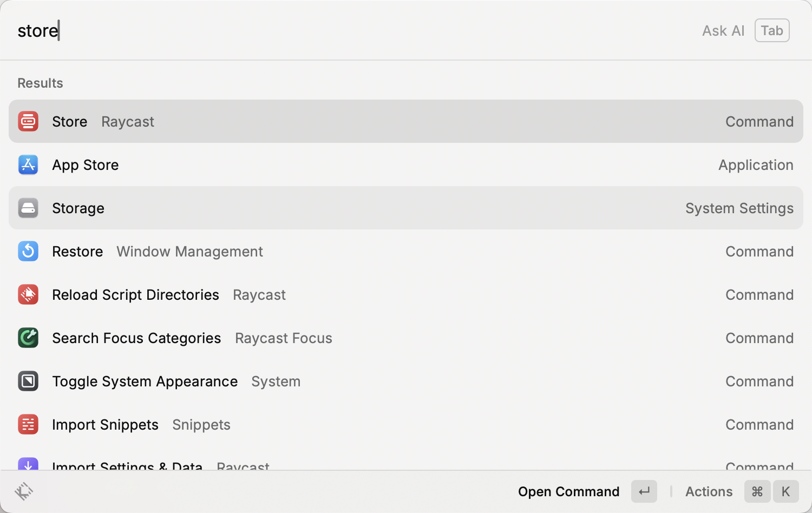Focus the search field containing 'store'
The height and width of the screenshot is (513, 812).
point(325,31)
